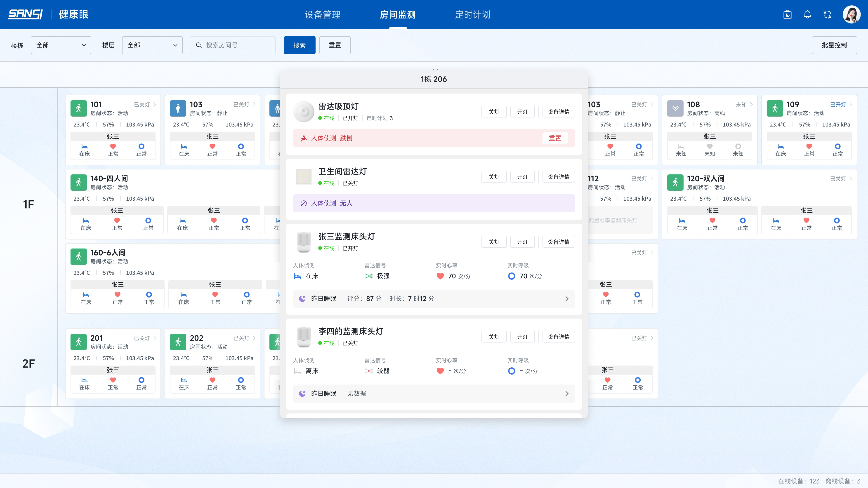Click the radar ceiling light device image
This screenshot has height=488, width=868.
304,111
